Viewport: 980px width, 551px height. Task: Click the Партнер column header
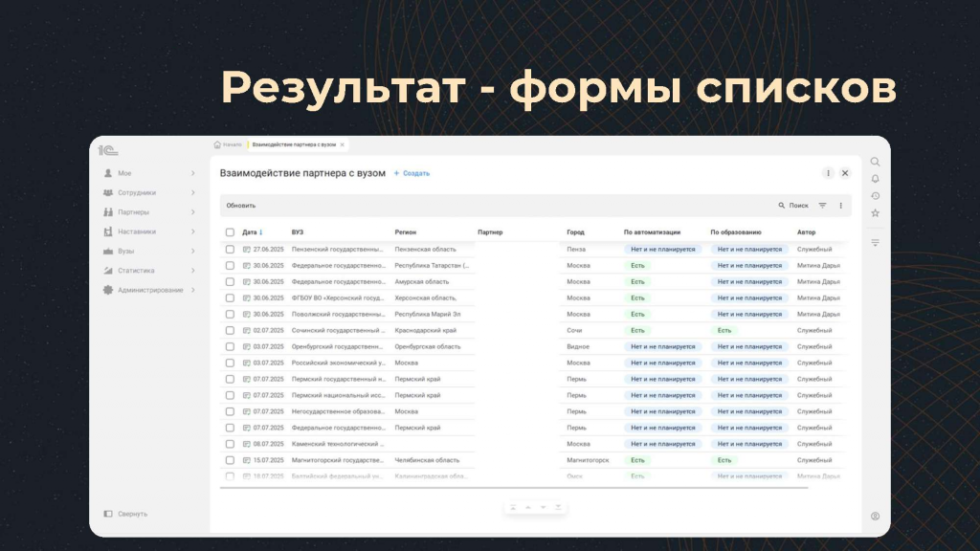pos(490,232)
